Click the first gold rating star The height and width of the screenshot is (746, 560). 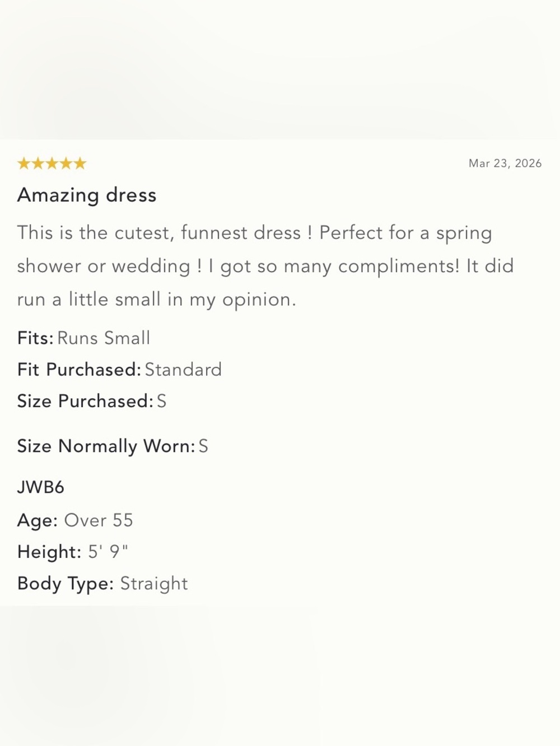pyautogui.click(x=24, y=164)
